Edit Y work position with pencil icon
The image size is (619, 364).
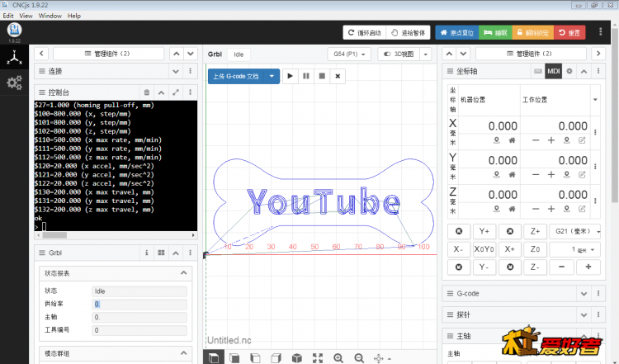[582, 174]
